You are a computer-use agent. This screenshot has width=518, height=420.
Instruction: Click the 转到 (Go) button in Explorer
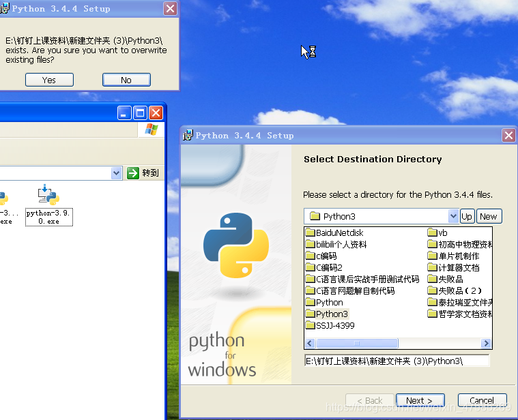[x=143, y=173]
